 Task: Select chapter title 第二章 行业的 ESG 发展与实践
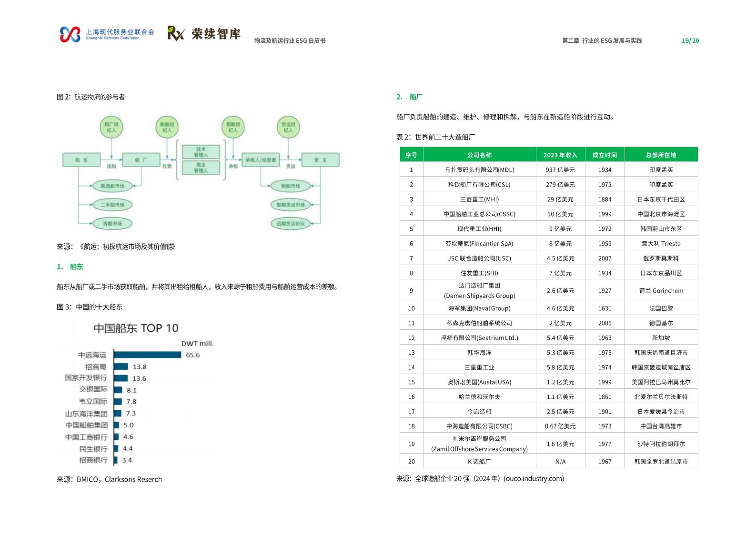coord(602,41)
